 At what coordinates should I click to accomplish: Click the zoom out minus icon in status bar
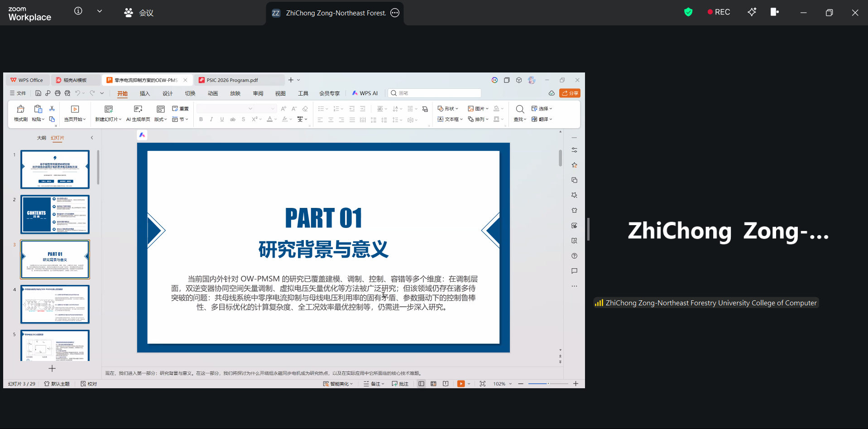(x=521, y=384)
